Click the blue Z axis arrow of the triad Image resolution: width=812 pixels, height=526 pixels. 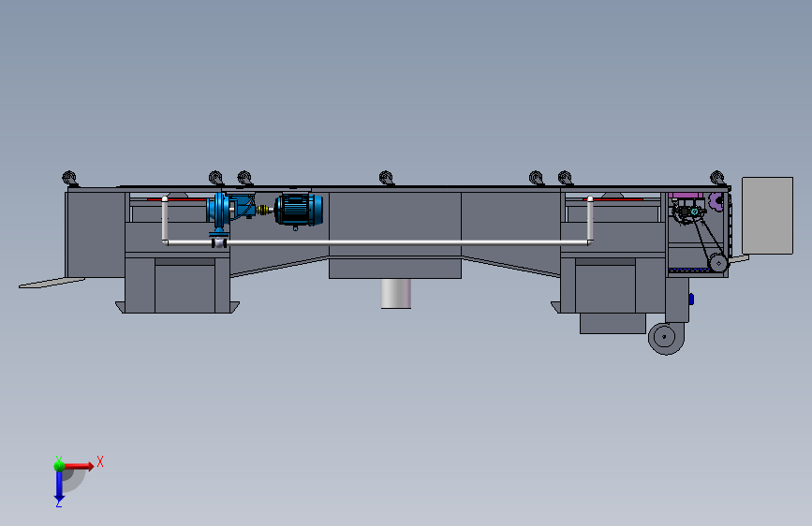point(59,486)
